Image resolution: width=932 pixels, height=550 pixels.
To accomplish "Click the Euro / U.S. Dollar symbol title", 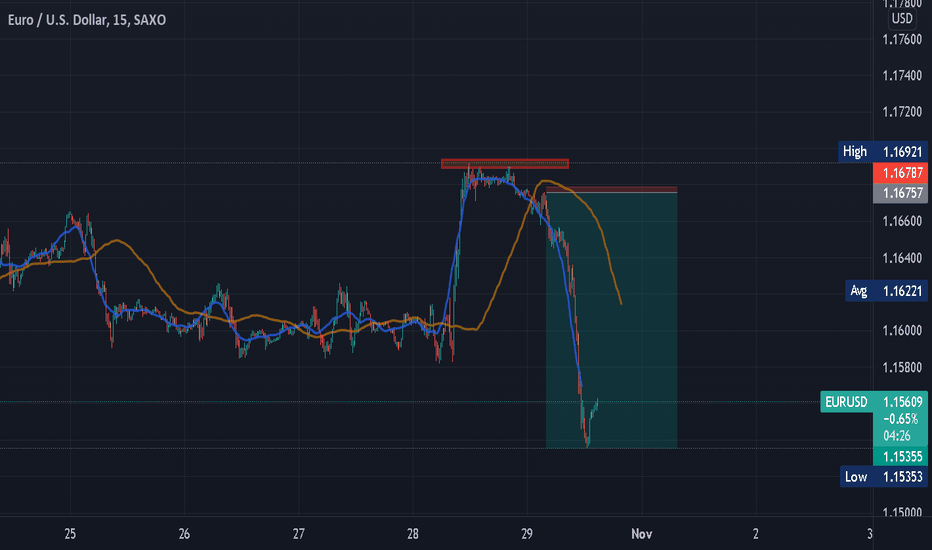I will [x=87, y=20].
